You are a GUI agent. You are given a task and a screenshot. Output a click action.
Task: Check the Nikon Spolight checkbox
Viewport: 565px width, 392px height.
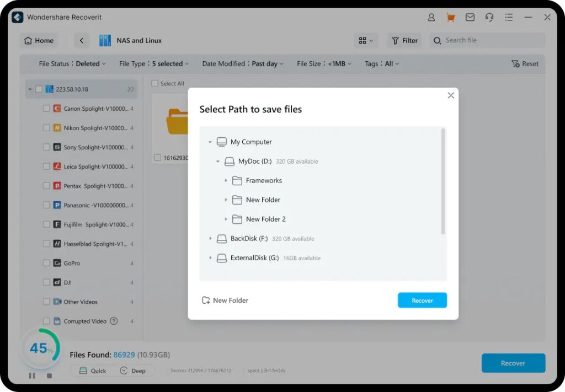[x=46, y=128]
